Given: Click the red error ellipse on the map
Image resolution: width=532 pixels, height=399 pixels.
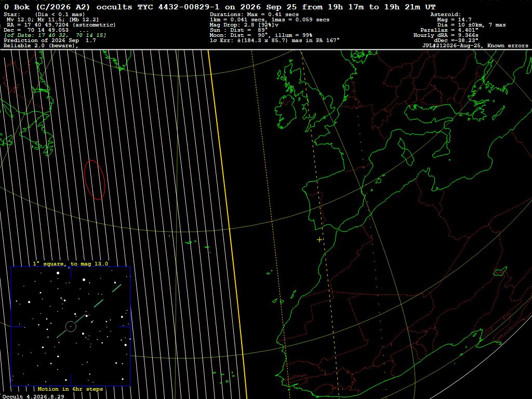Looking at the screenshot, I should point(95,180).
